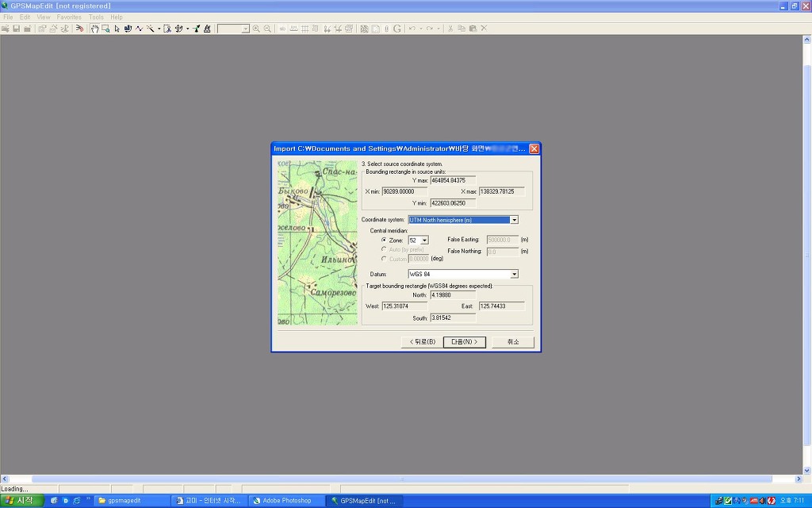The width and height of the screenshot is (812, 508).
Task: Select the arrow pointer tool in toolbar
Action: point(117,29)
